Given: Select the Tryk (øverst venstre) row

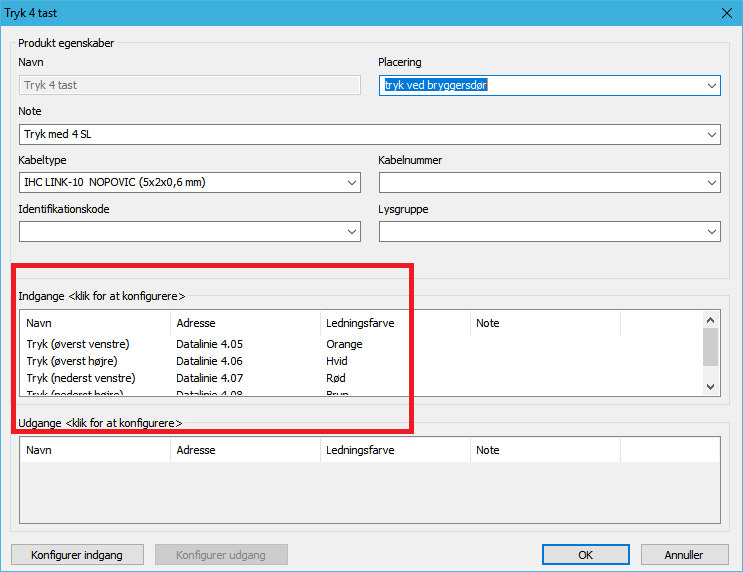Looking at the screenshot, I should pos(78,344).
